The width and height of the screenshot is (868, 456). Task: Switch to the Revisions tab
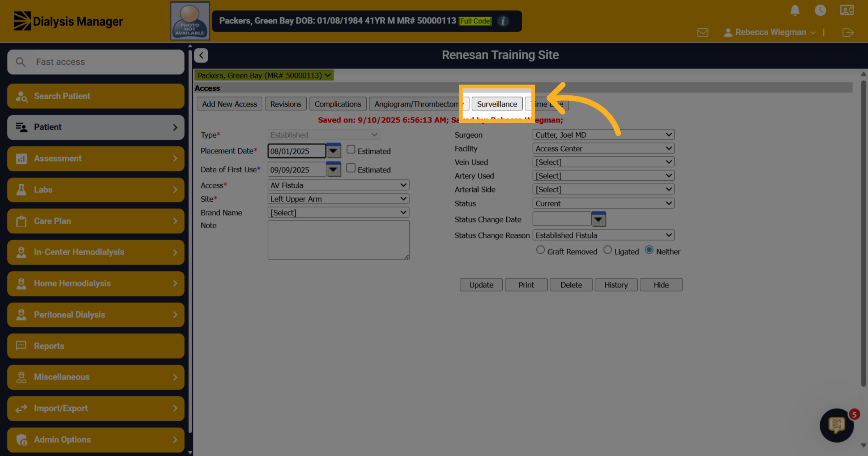[286, 104]
